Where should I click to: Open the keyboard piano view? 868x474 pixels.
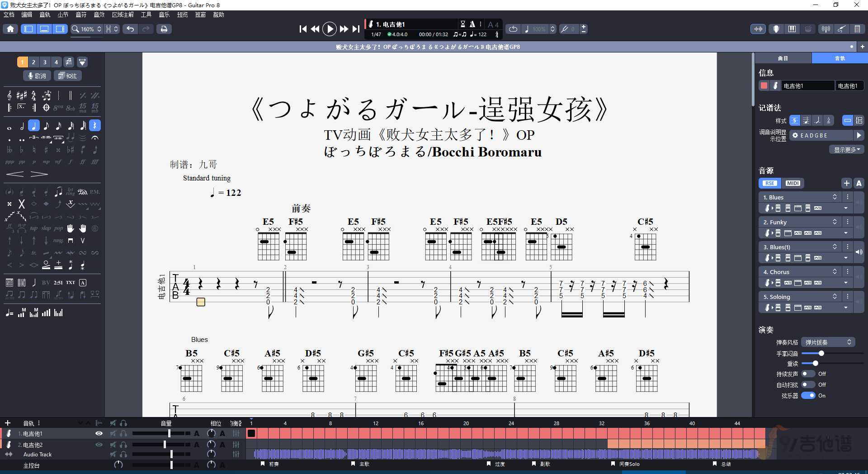[792, 29]
